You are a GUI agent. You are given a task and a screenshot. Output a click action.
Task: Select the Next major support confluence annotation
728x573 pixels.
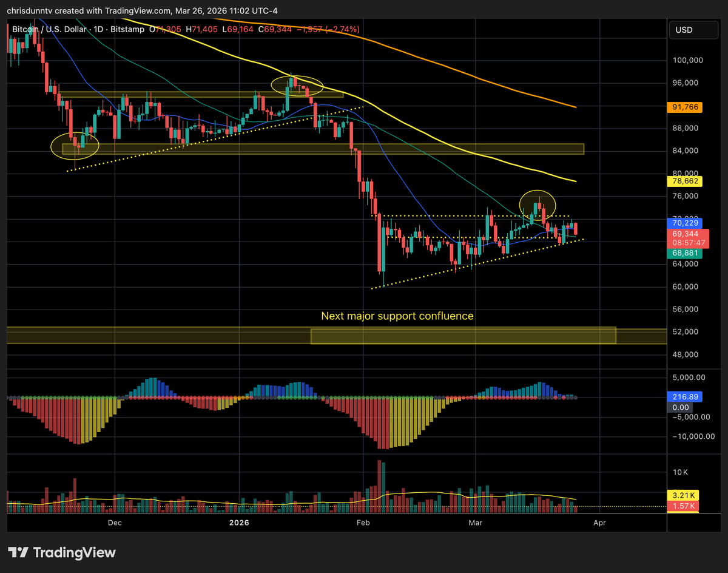[397, 316]
